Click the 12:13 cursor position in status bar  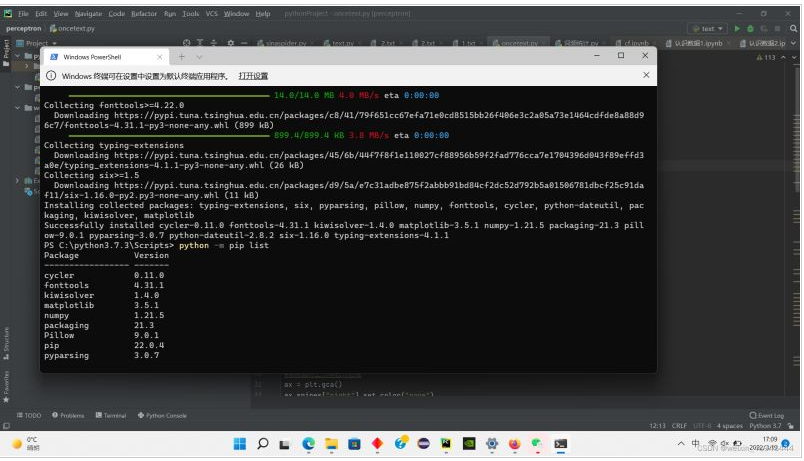coord(657,426)
